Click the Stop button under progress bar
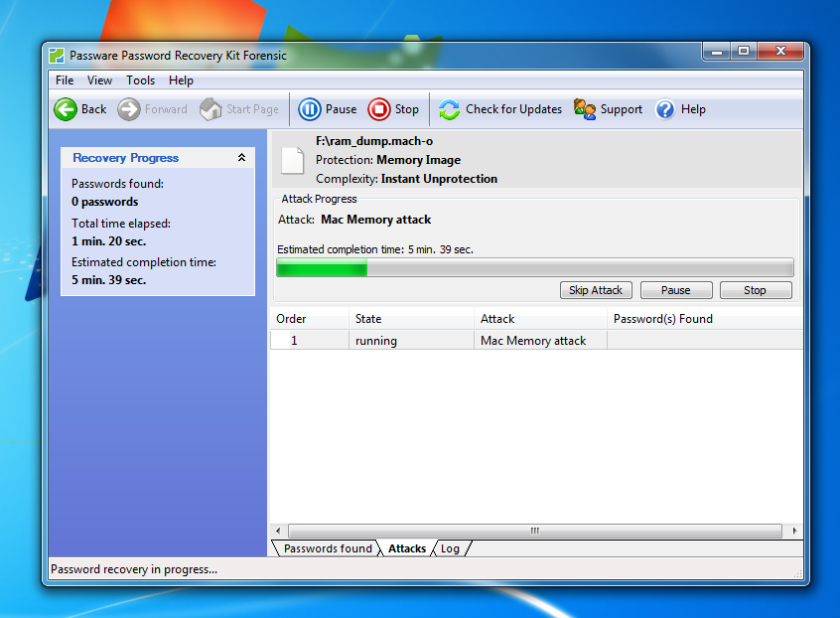 pyautogui.click(x=755, y=290)
